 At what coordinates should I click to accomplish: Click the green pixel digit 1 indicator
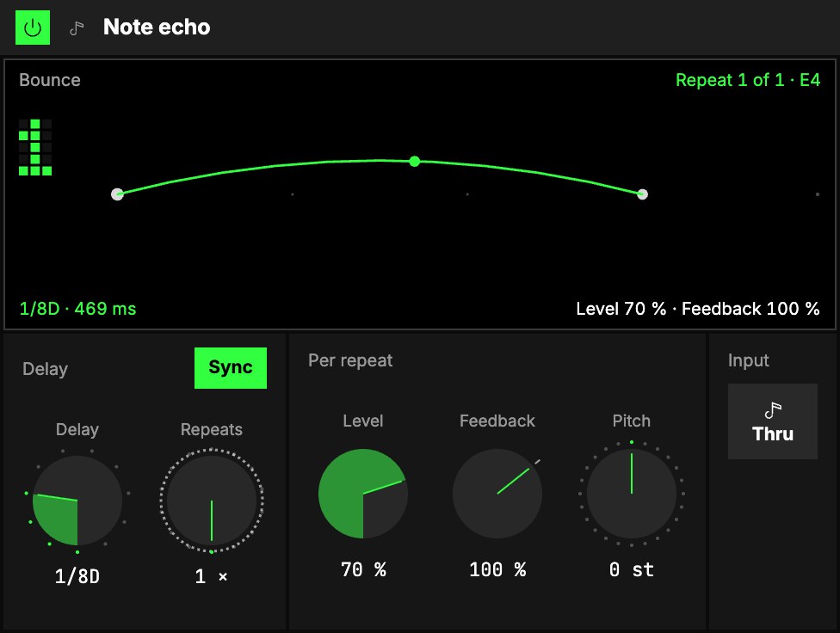point(35,147)
